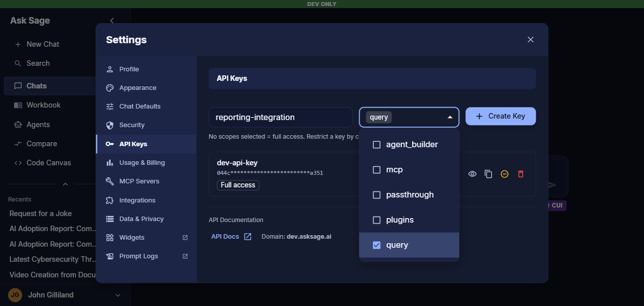Expand the John Gilliland account menu

pyautogui.click(x=118, y=295)
